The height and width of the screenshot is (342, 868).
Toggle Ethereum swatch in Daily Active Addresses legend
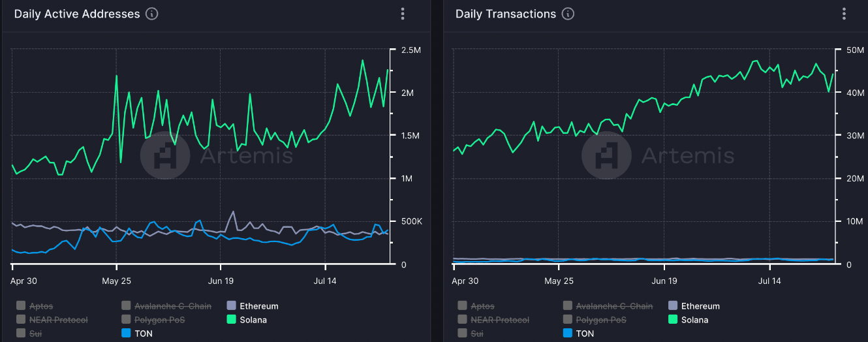click(x=231, y=305)
